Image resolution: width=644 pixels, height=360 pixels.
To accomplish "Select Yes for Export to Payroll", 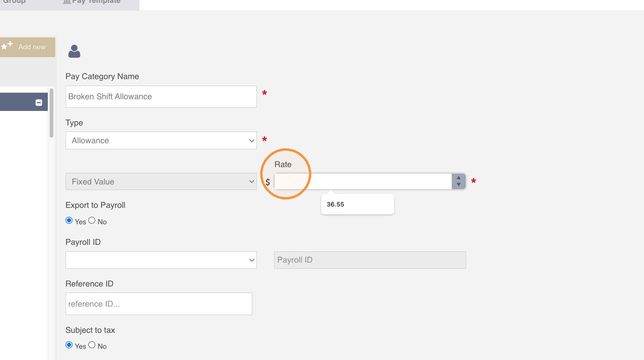I will tap(69, 220).
